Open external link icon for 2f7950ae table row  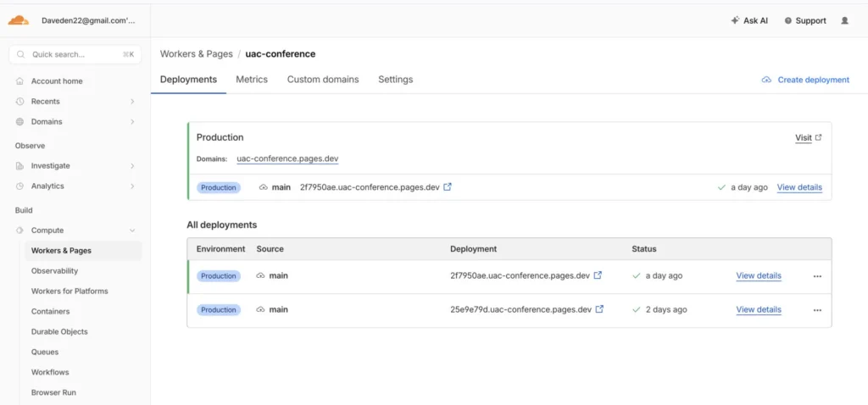[598, 275]
